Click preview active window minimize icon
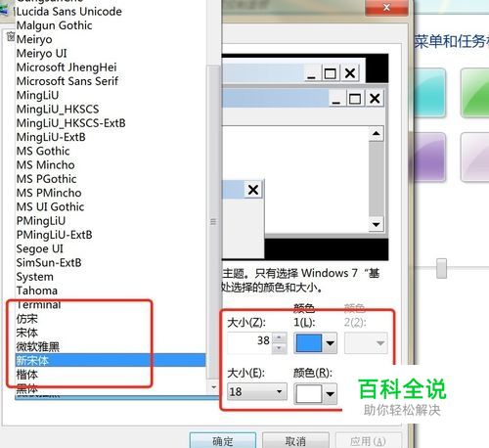The height and width of the screenshot is (448, 489). tap(336, 99)
